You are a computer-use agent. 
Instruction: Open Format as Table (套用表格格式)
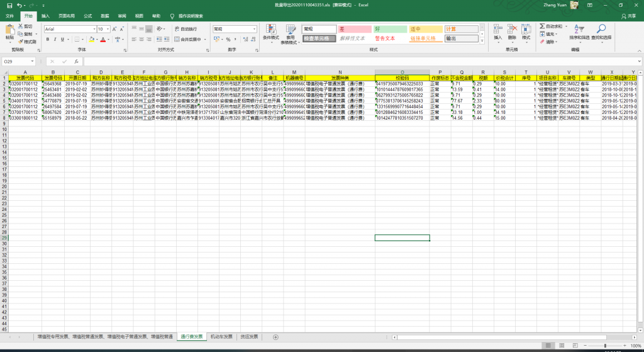(x=291, y=34)
